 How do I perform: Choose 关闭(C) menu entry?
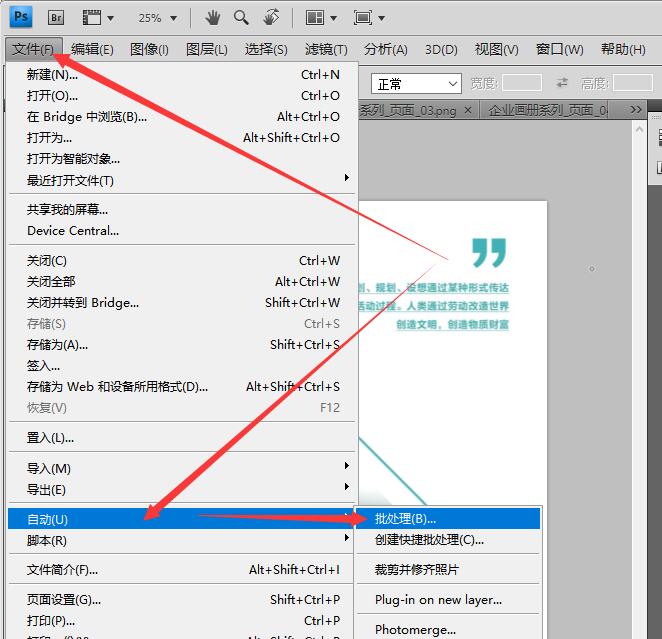click(x=182, y=261)
